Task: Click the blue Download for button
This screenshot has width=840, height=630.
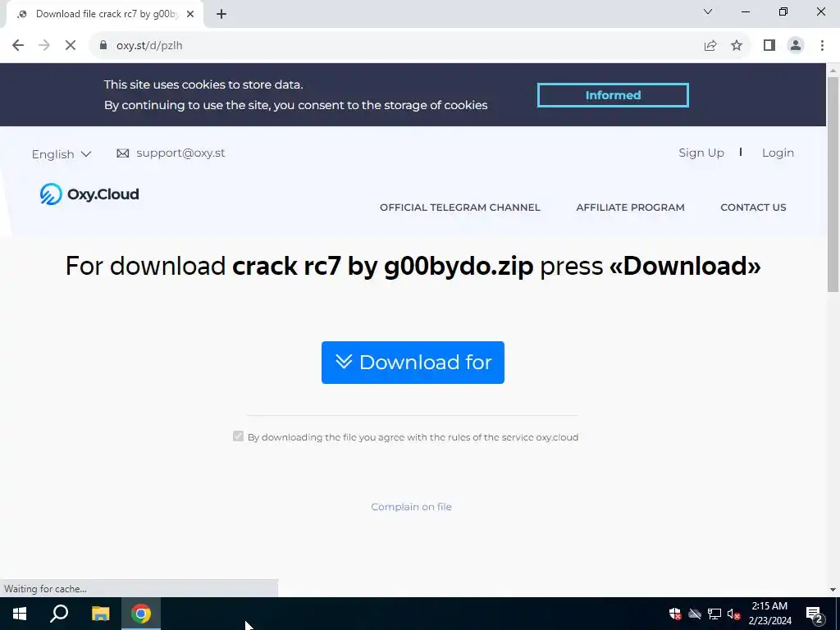Action: point(413,362)
